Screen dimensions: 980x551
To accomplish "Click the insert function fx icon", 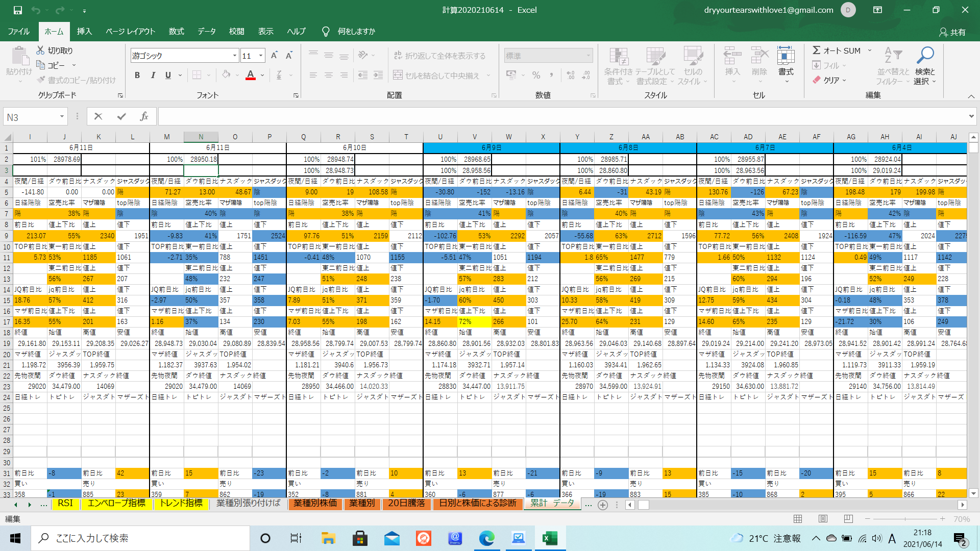I will 144,117.
